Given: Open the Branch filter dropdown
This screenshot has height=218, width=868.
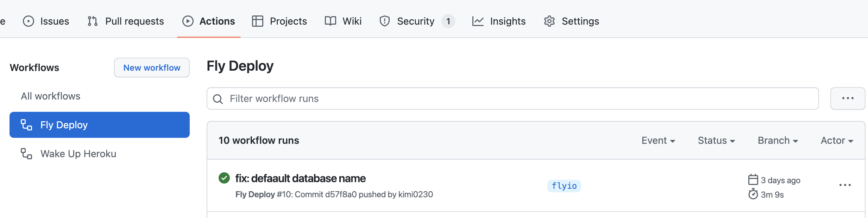Looking at the screenshot, I should (777, 140).
